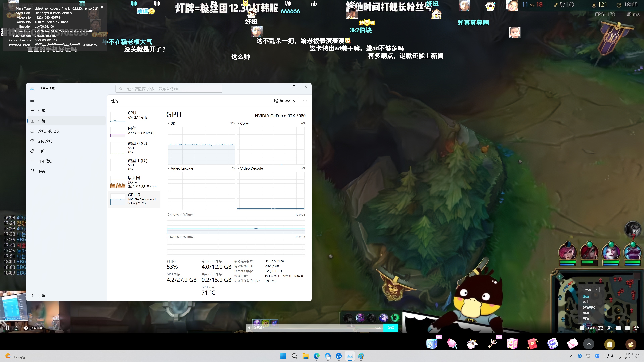Collapse the 3D graph chevron

pyautogui.click(x=169, y=123)
